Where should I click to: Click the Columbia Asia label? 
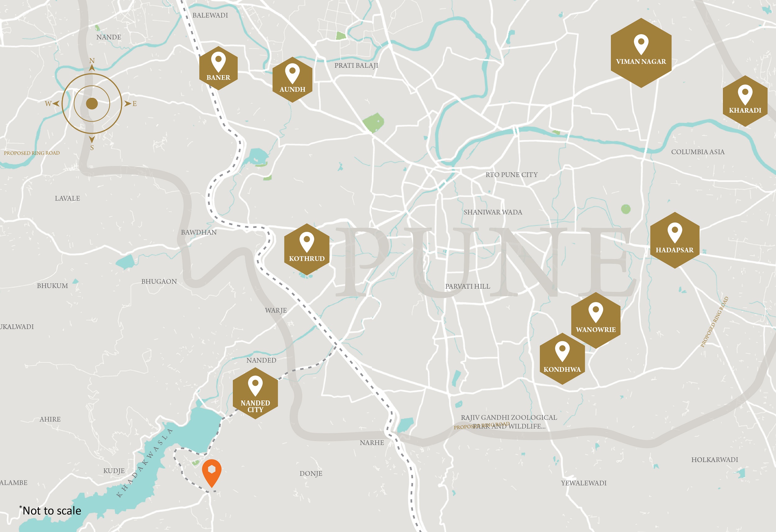tap(698, 152)
